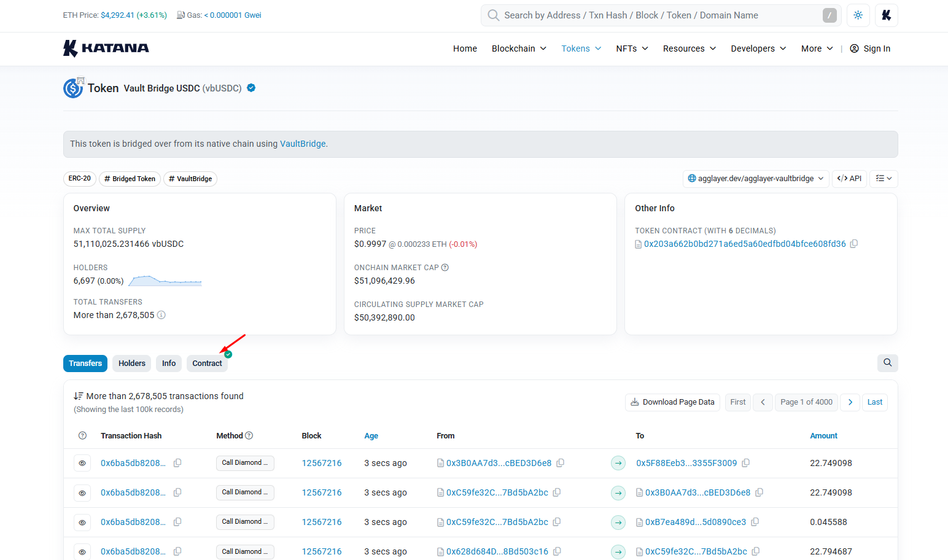948x560 pixels.
Task: Click the total transfers info icon
Action: (x=161, y=315)
